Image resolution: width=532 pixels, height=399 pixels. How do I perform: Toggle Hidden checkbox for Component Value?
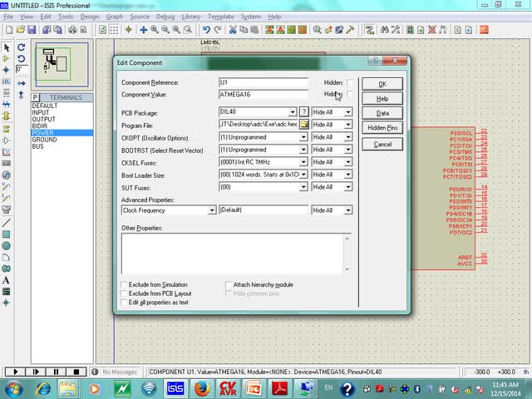[349, 94]
